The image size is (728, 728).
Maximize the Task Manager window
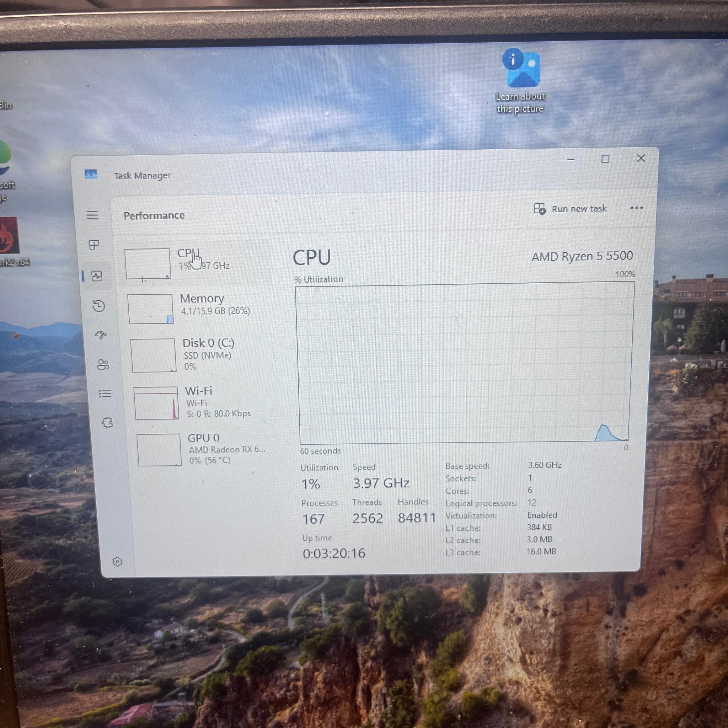(x=605, y=159)
